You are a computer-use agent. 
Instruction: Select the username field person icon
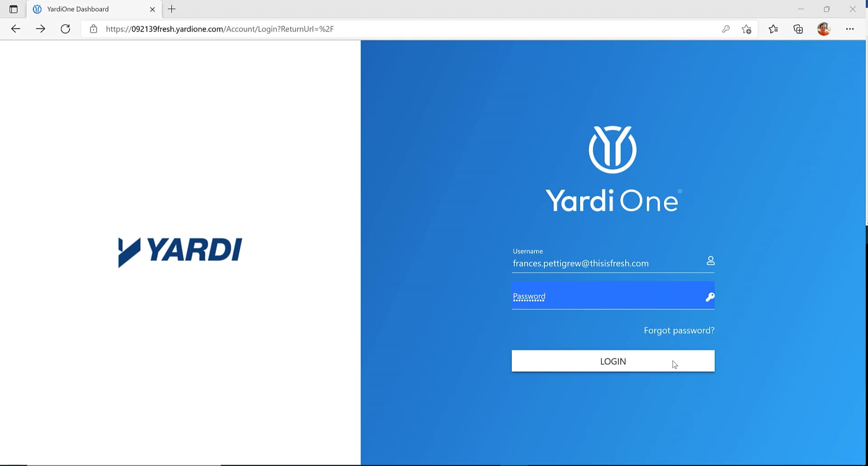point(710,261)
